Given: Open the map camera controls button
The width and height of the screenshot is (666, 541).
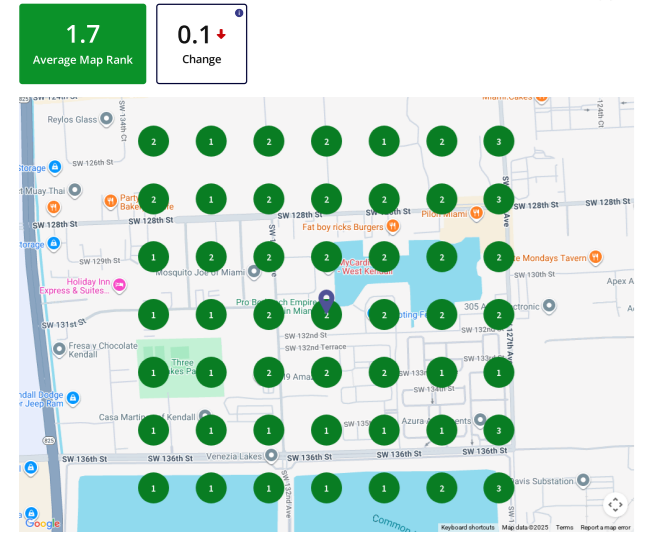Looking at the screenshot, I should coord(615,505).
